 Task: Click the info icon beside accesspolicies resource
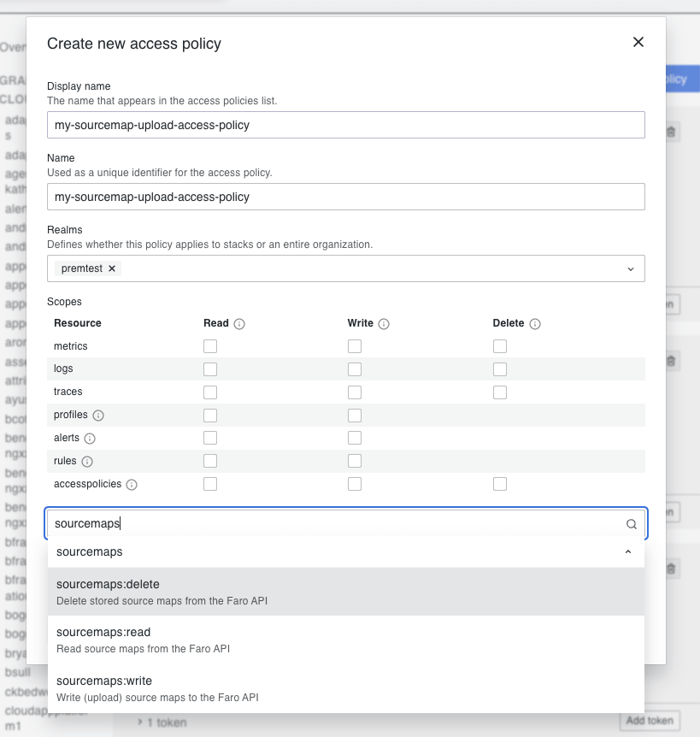(132, 485)
